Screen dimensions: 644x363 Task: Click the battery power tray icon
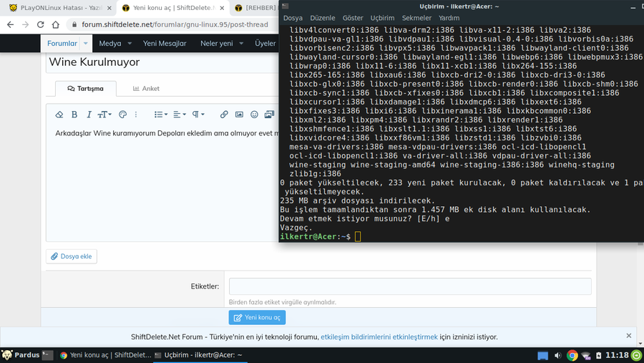[599, 356]
